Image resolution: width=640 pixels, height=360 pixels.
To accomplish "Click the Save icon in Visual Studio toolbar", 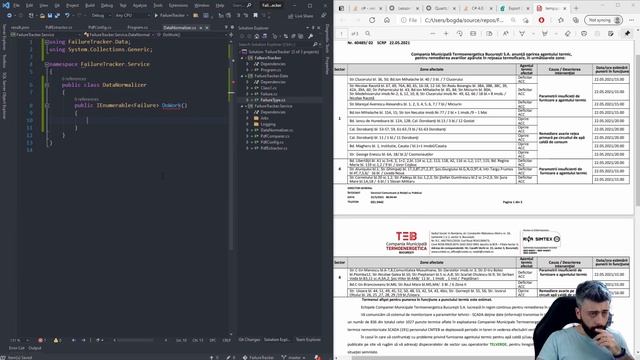I will pos(49,16).
